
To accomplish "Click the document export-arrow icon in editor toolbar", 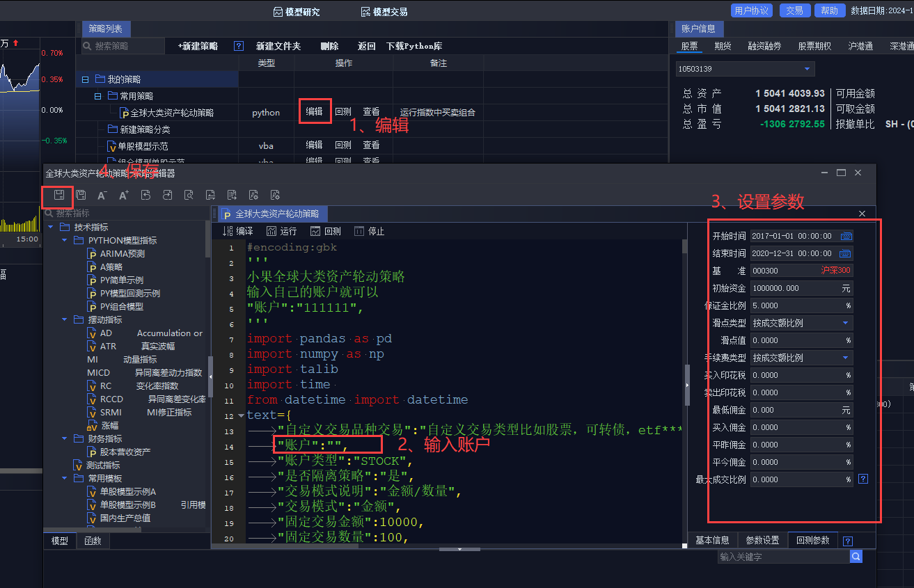I will pyautogui.click(x=232, y=196).
